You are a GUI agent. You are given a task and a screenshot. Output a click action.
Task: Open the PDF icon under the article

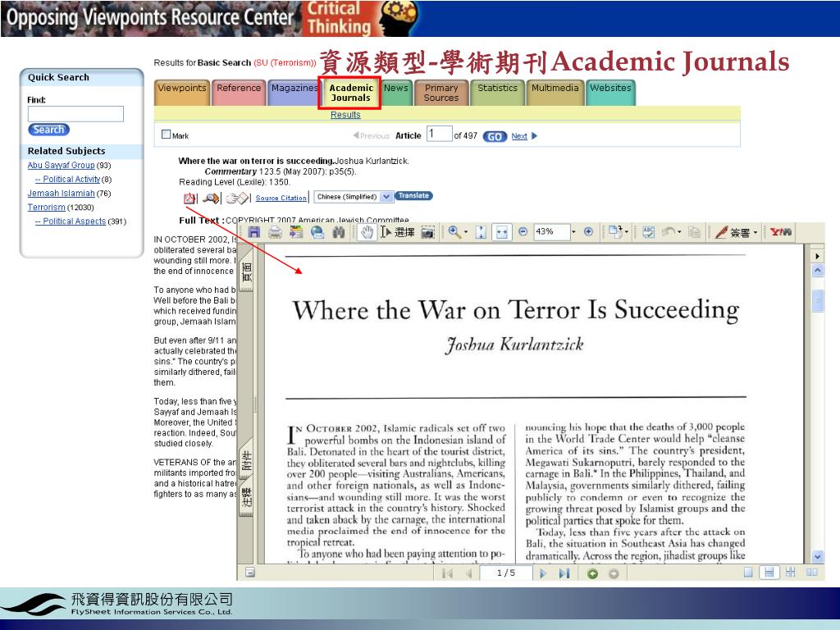tap(189, 199)
